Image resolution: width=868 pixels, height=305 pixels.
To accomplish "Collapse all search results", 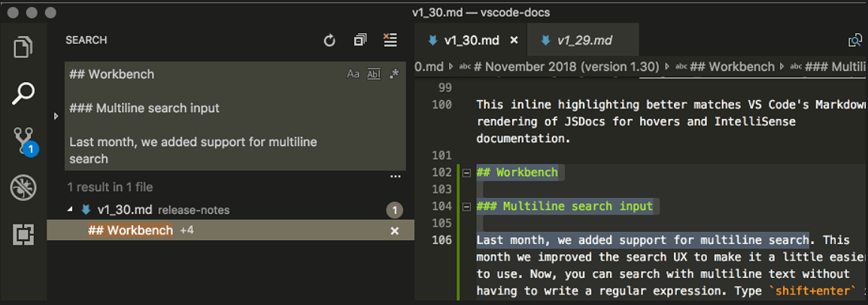I will [360, 40].
